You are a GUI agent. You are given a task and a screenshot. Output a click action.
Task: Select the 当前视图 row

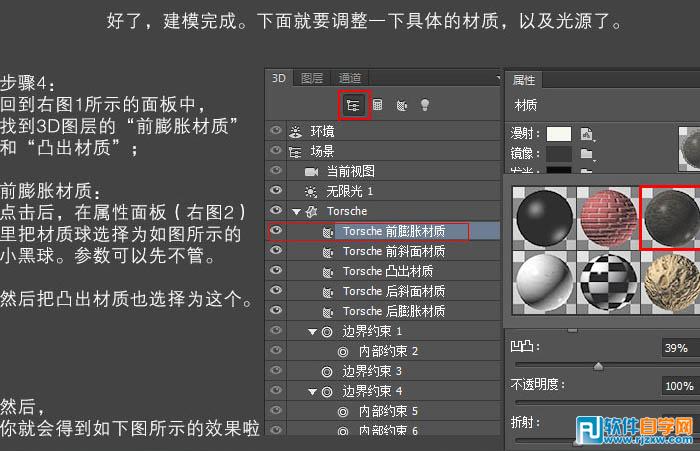coord(383,171)
